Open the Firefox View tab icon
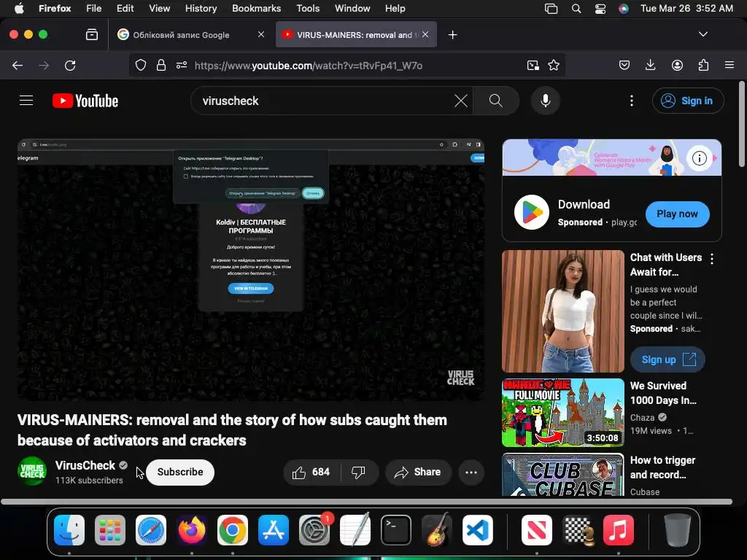747x560 pixels. point(92,34)
